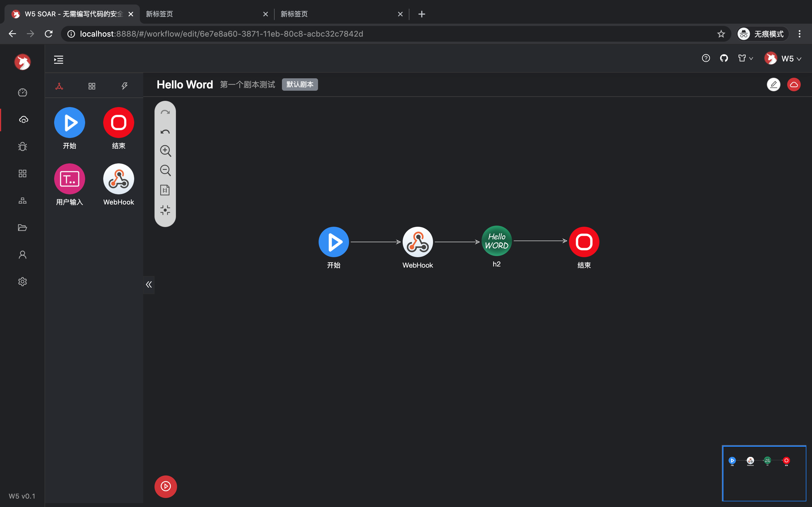Viewport: 812px width, 507px height.
Task: Click the minimap thumbnail in corner
Action: coord(764,473)
